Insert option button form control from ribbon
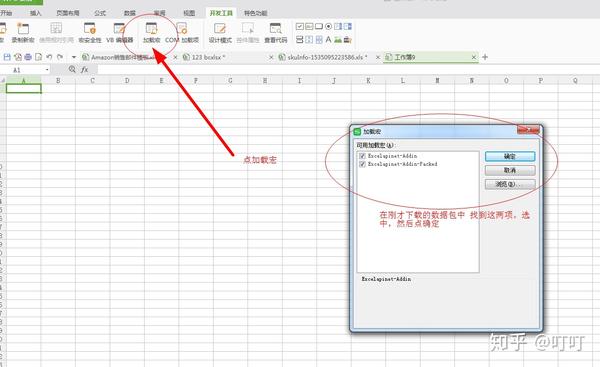This screenshot has height=367, width=600. pyautogui.click(x=328, y=26)
